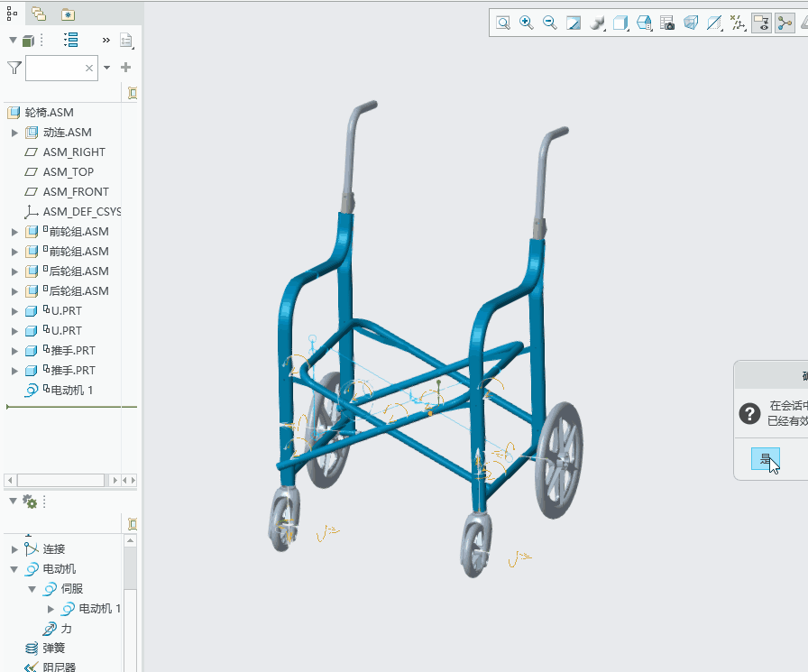The height and width of the screenshot is (672, 808).
Task: Click the Zoom In magnifier icon
Action: [x=527, y=23]
